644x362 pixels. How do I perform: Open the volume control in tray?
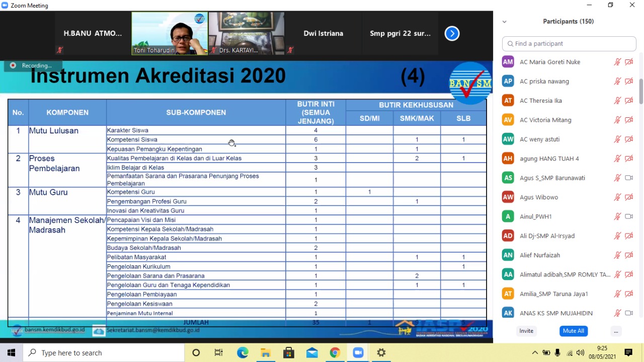click(581, 352)
